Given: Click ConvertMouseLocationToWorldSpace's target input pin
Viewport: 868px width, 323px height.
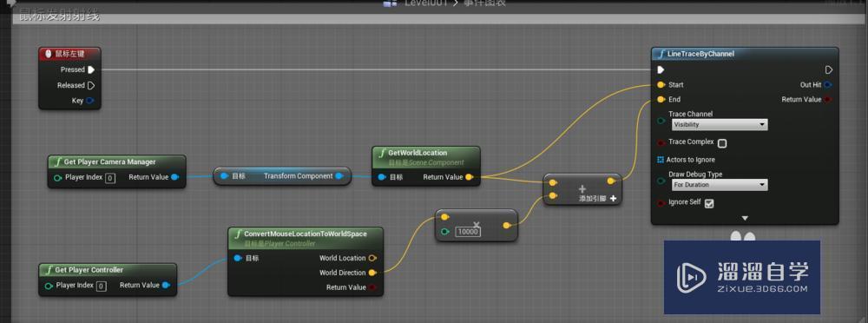Looking at the screenshot, I should coord(238,258).
